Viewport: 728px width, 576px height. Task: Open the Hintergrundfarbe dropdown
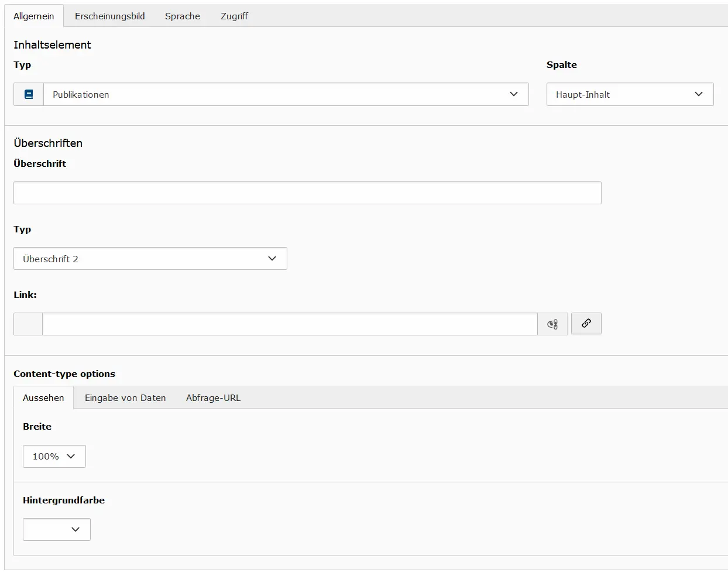57,529
